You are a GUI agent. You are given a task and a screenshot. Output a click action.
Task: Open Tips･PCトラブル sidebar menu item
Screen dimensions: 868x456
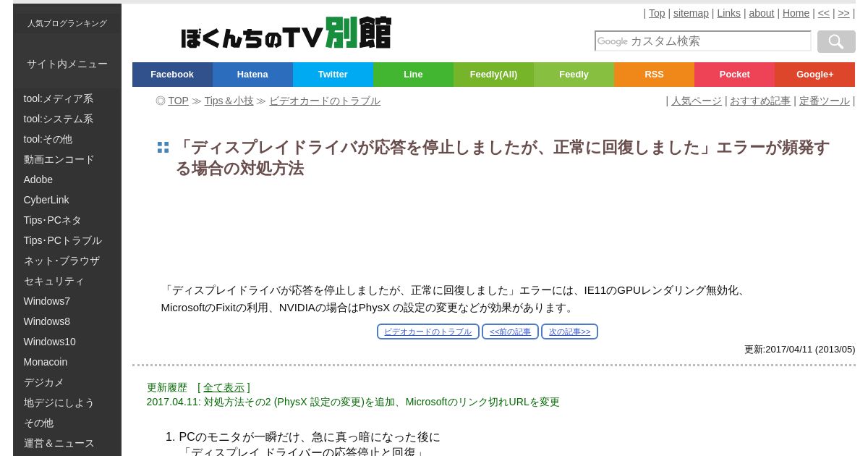pos(67,240)
